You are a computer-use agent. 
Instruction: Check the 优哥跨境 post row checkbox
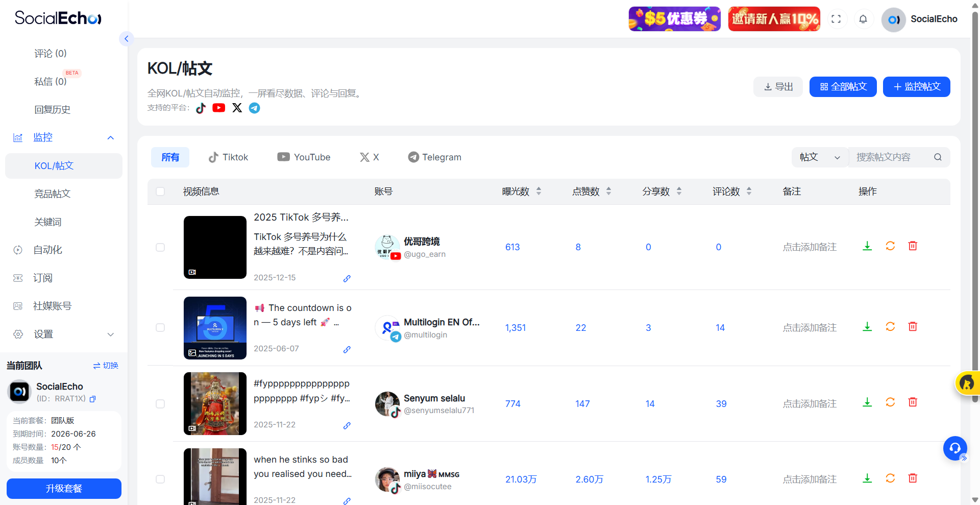pos(160,247)
